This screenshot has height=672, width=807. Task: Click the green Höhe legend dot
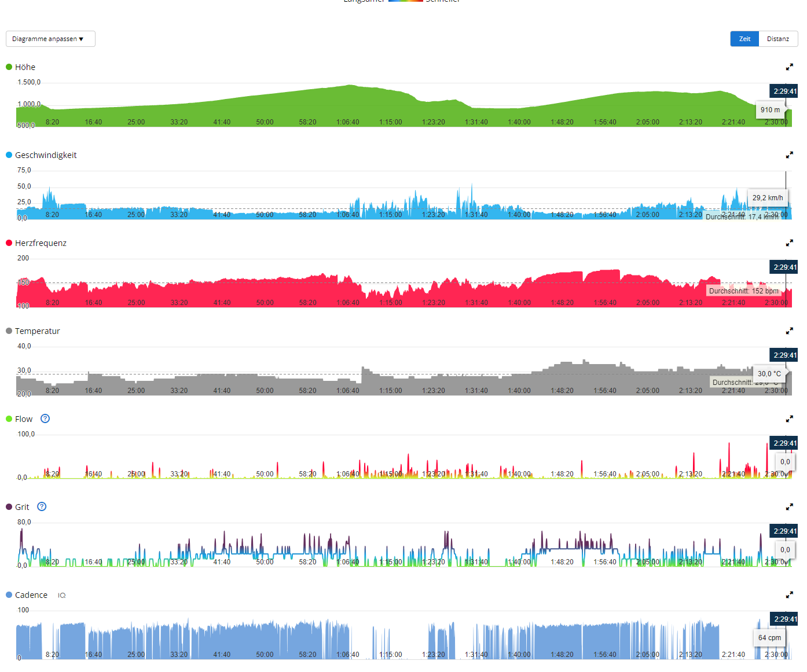[9, 67]
